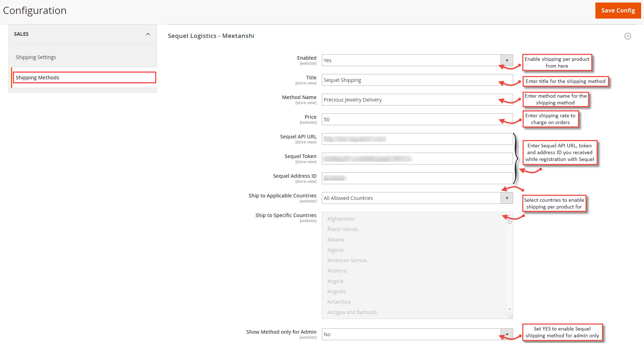Image resolution: width=644 pixels, height=343 pixels.
Task: Select Antarctica in the specific countries list
Action: [339, 302]
